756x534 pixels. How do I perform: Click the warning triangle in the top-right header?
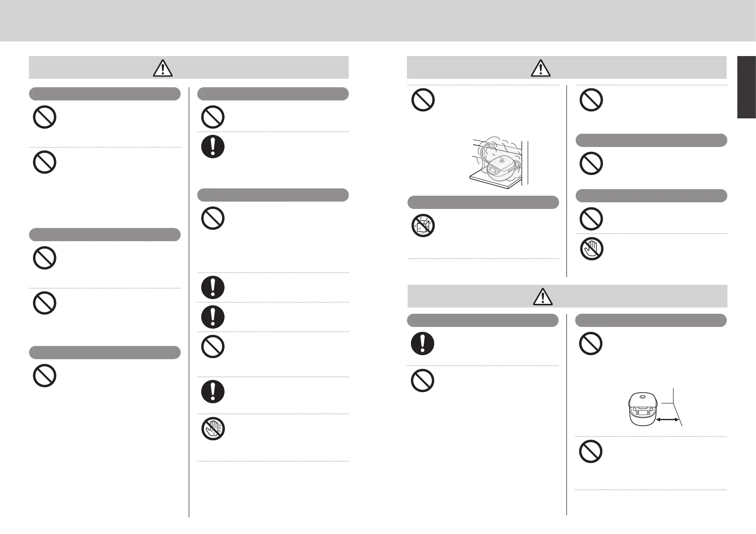pos(541,68)
